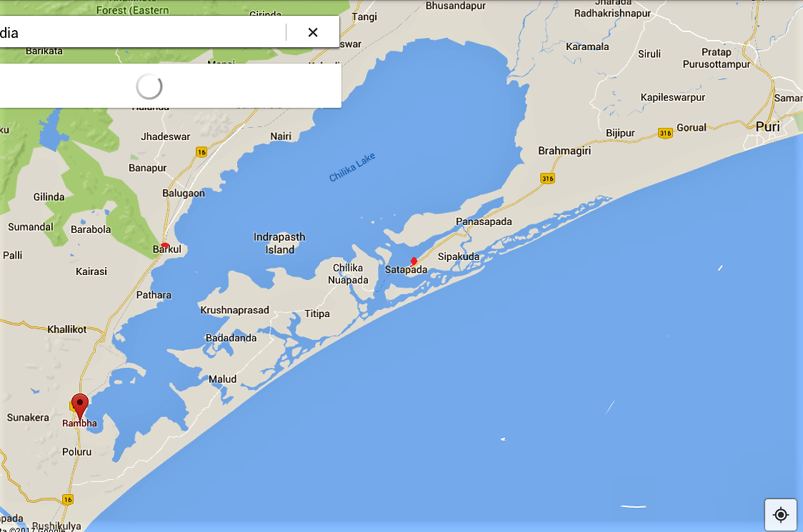Screen dimensions: 803x532
Task: Click the Panasapada place label
Action: pos(484,221)
